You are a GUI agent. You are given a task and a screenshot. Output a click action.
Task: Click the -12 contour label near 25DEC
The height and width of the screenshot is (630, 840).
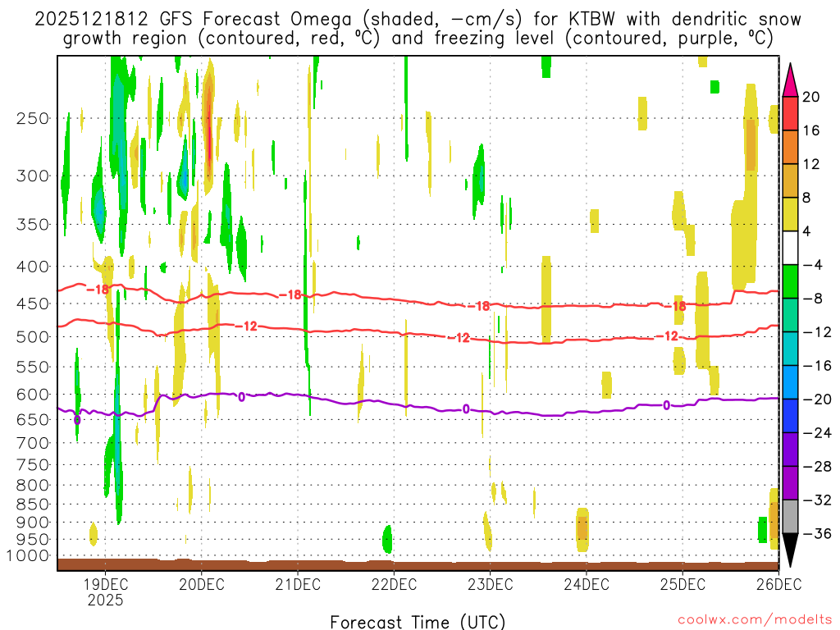point(666,336)
